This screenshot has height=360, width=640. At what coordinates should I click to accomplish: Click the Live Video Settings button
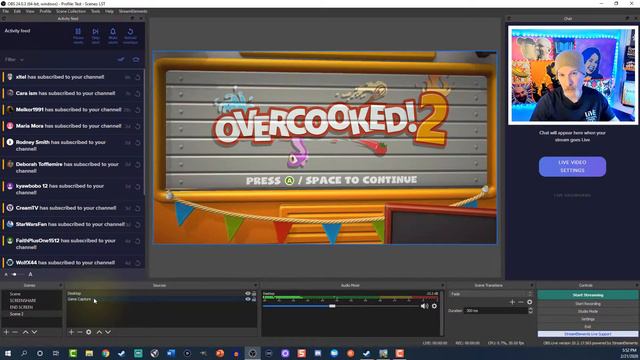click(572, 167)
